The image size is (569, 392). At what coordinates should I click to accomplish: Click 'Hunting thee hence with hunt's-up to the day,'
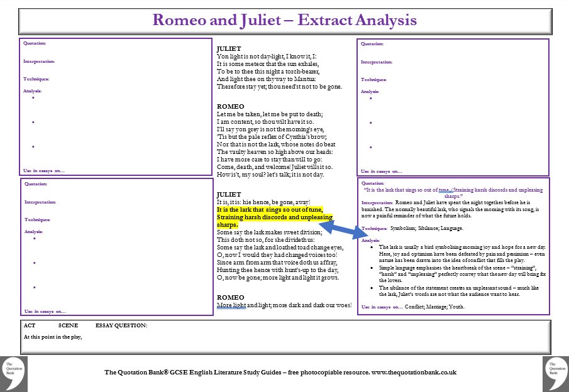click(x=278, y=270)
